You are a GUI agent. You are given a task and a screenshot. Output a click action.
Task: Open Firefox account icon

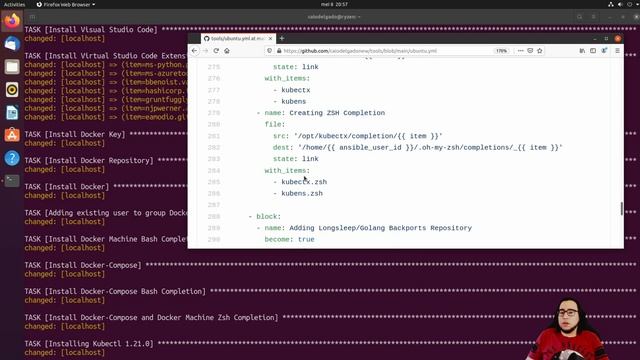tap(604, 51)
